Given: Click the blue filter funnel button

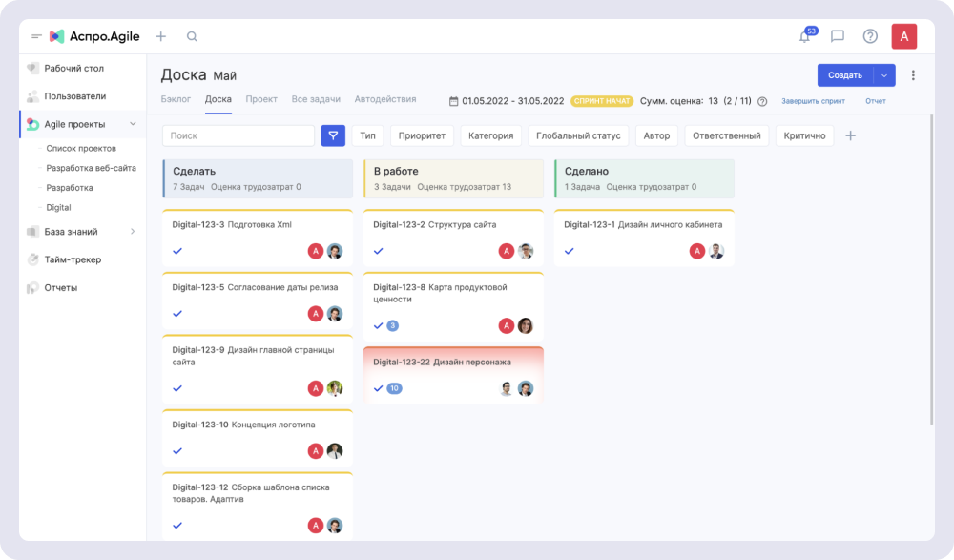Looking at the screenshot, I should point(333,135).
